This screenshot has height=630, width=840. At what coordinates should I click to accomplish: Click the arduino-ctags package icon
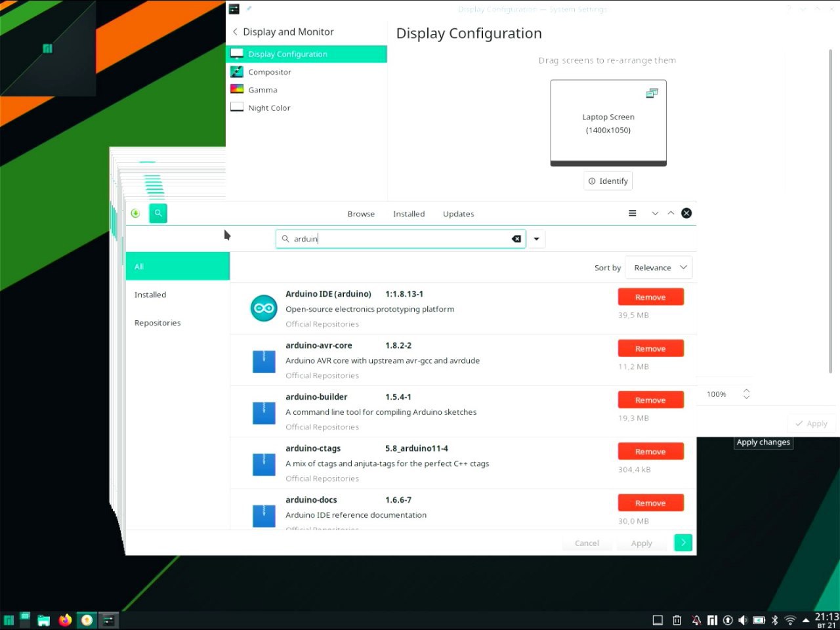(x=264, y=464)
